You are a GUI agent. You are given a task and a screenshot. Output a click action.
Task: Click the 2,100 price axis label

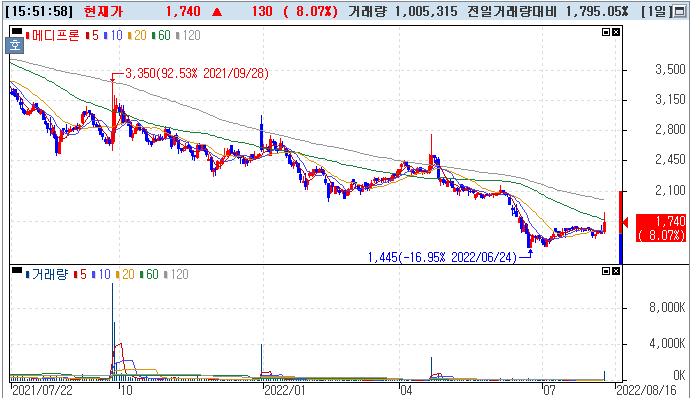670,190
